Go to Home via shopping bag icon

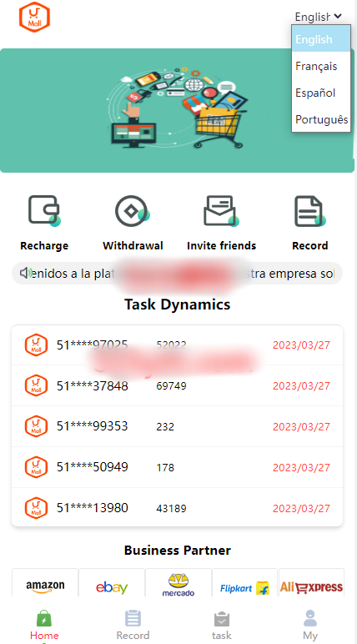[44, 618]
